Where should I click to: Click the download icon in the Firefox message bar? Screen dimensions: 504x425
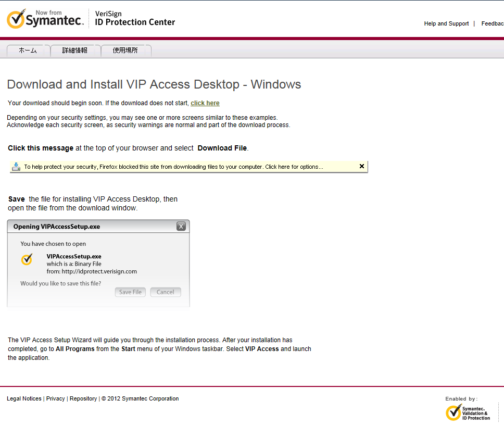click(16, 167)
